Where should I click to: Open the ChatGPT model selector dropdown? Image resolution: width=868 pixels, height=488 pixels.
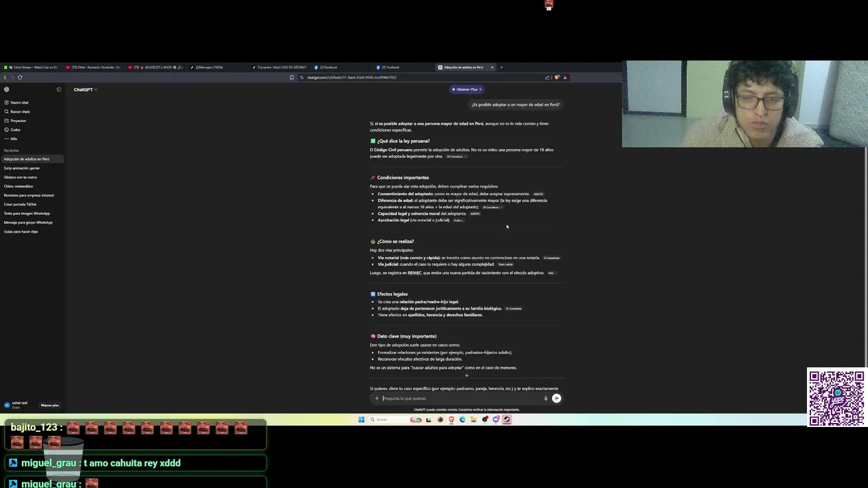pos(85,89)
